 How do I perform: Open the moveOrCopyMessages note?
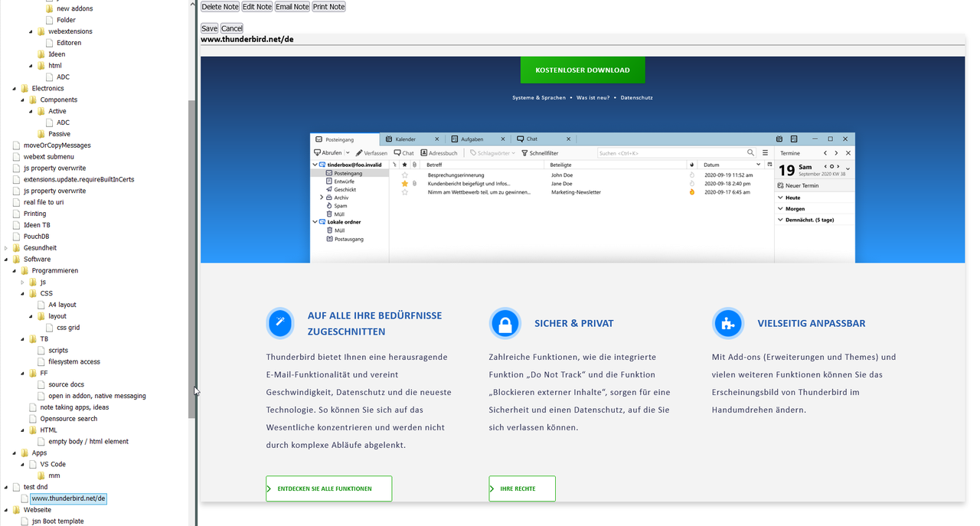[57, 145]
